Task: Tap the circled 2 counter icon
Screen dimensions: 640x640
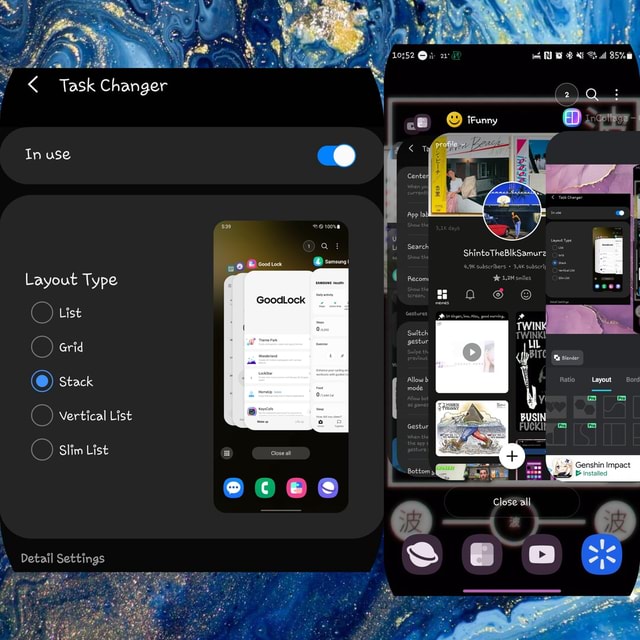Action: 566,95
